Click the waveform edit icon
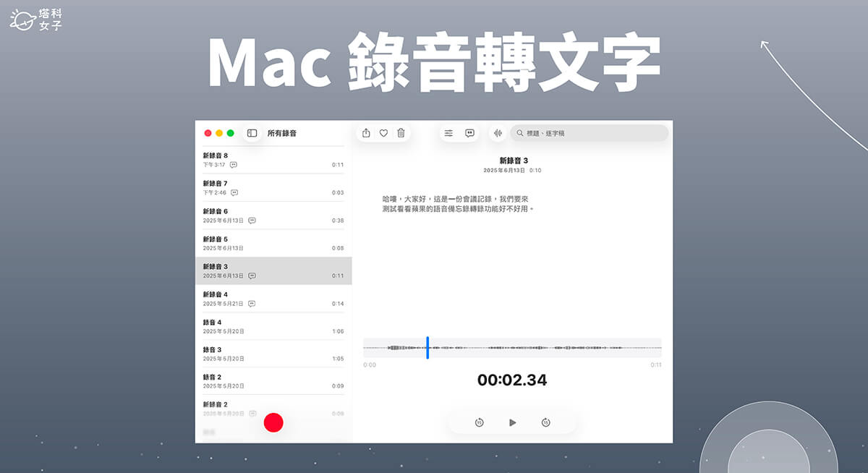The height and width of the screenshot is (473, 868). pyautogui.click(x=498, y=133)
